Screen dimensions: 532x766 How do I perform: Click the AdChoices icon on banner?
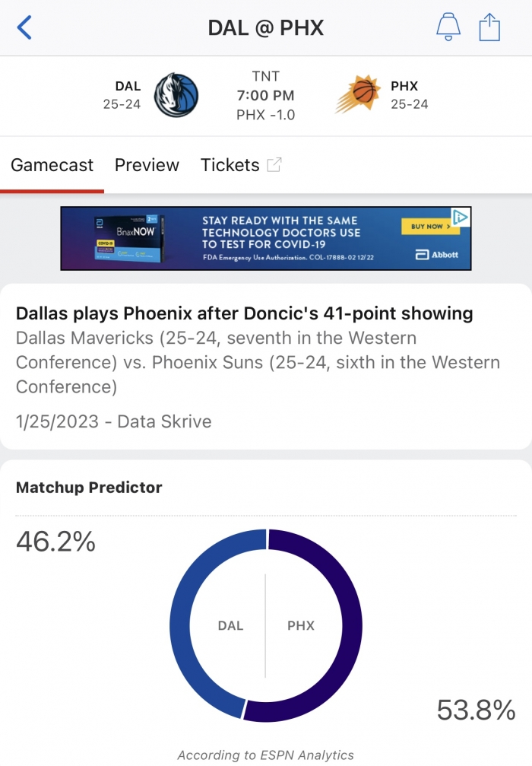coord(461,217)
